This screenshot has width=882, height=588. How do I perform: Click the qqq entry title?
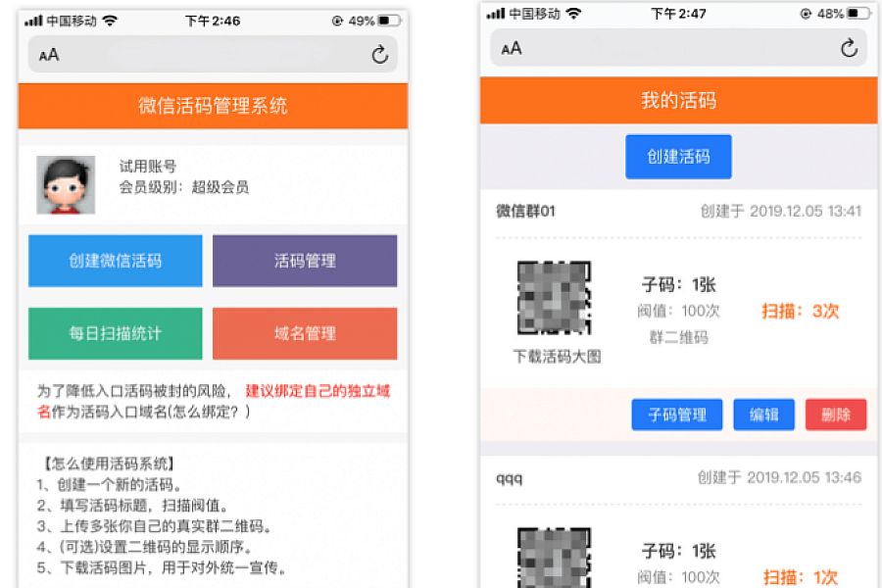click(x=509, y=479)
